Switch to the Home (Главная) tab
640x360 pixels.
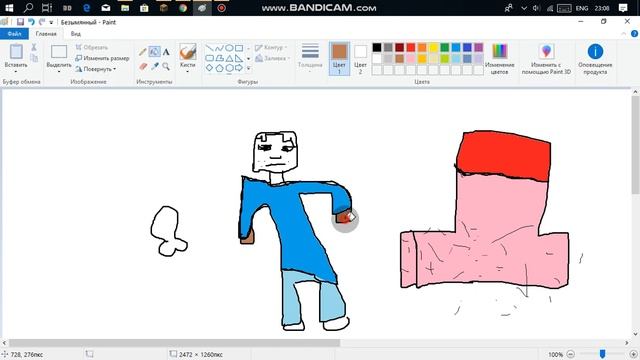[46, 34]
